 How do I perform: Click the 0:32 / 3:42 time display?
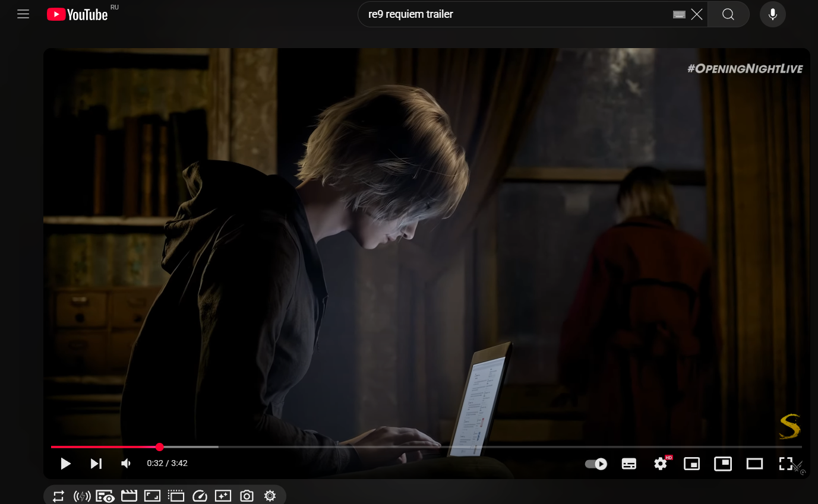[x=168, y=464]
